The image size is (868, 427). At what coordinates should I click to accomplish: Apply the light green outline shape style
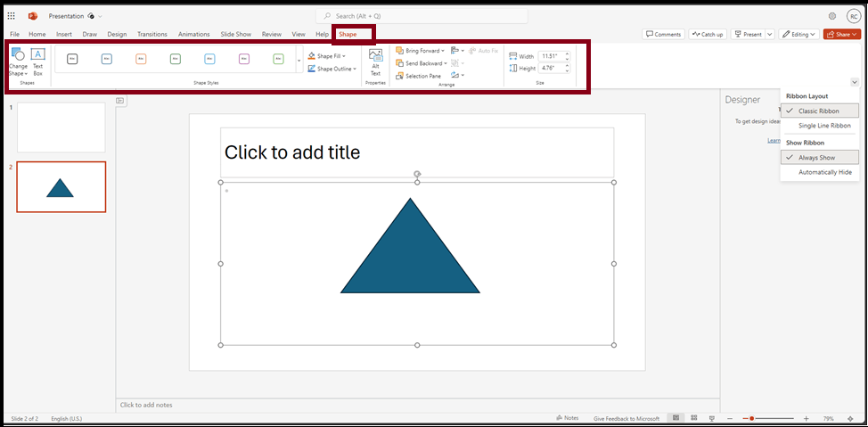coord(278,59)
